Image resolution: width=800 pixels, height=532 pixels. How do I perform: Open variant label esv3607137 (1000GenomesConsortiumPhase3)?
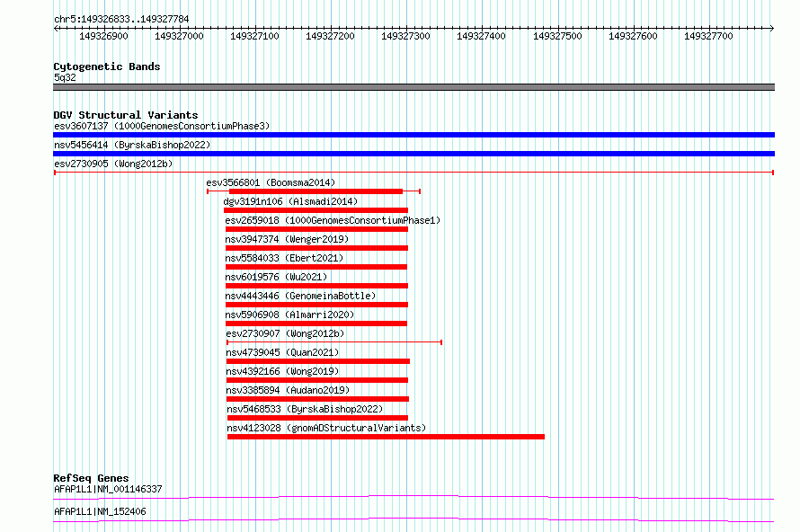162,126
